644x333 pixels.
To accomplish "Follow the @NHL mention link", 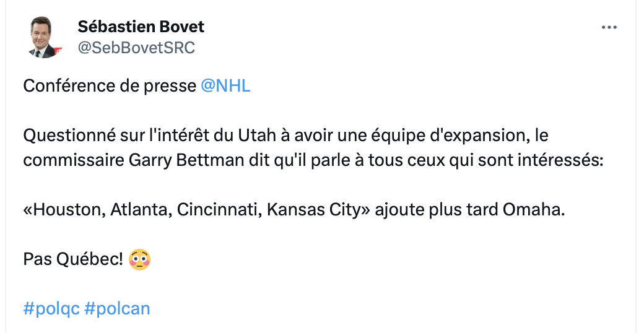I will tap(225, 86).
